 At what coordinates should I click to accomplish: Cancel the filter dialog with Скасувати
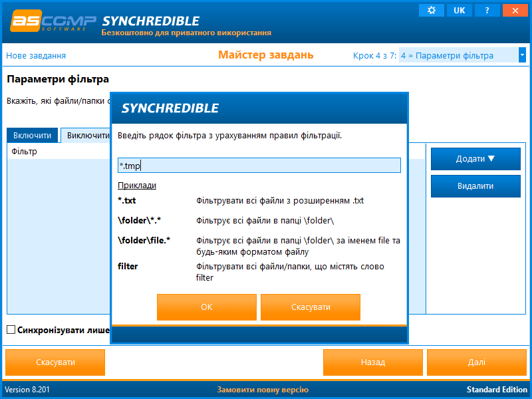[311, 307]
